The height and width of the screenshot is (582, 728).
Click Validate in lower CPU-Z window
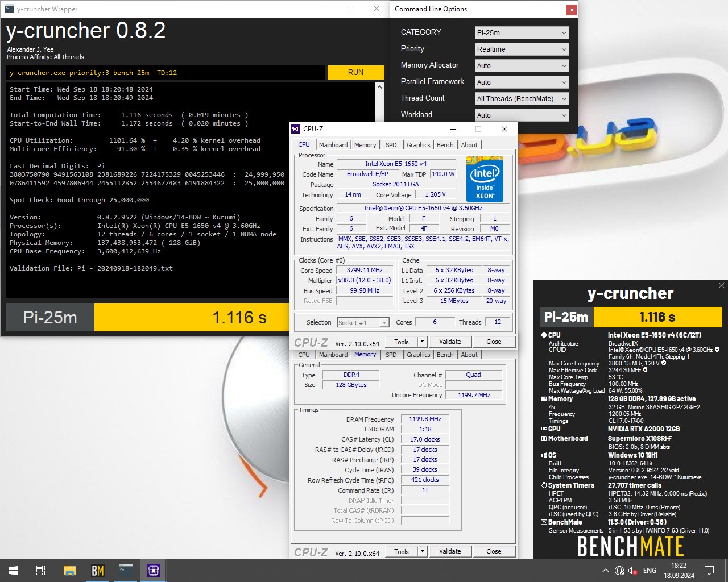tap(450, 551)
